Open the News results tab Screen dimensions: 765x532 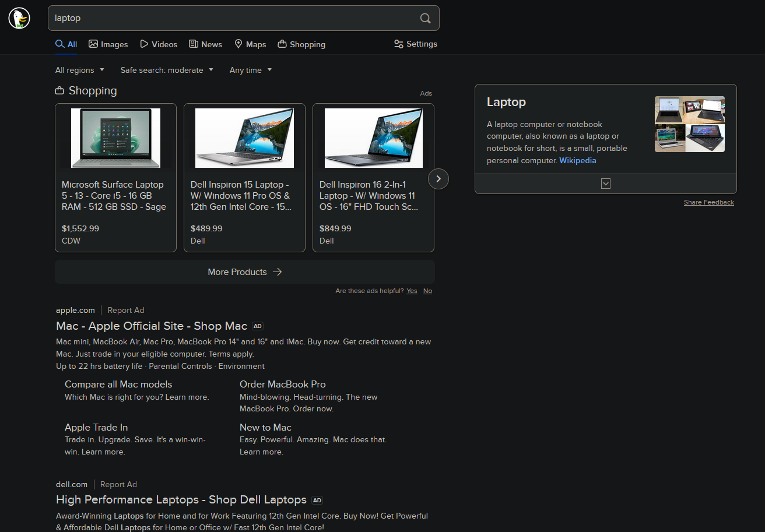pos(205,44)
